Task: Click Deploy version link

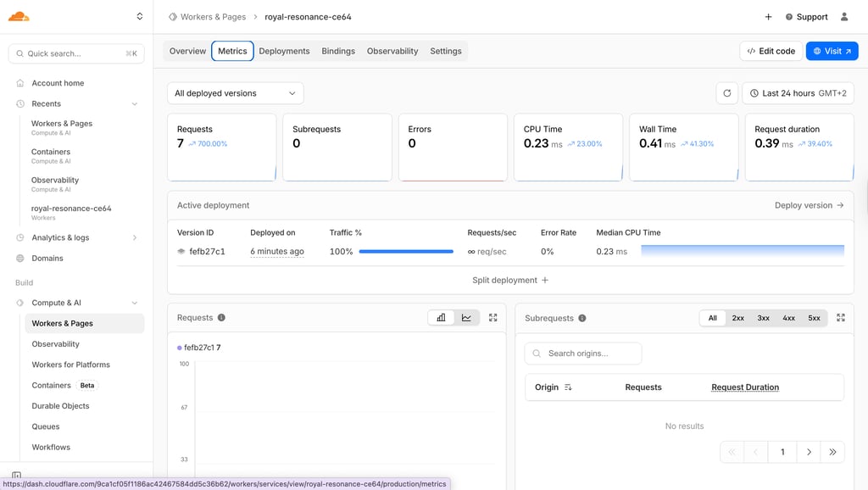Action: click(x=809, y=205)
